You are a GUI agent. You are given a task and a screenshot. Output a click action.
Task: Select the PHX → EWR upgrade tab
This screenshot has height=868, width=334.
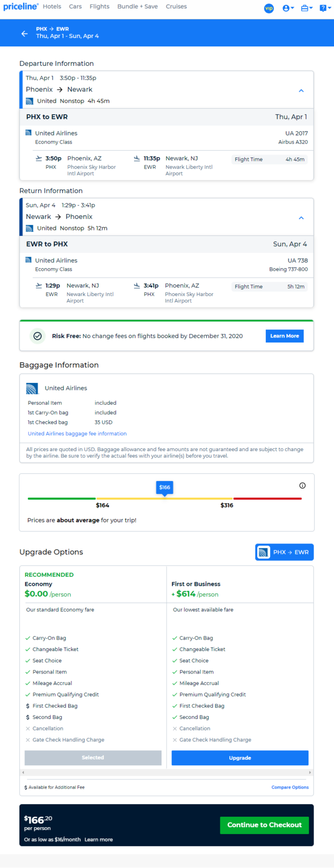click(x=285, y=552)
